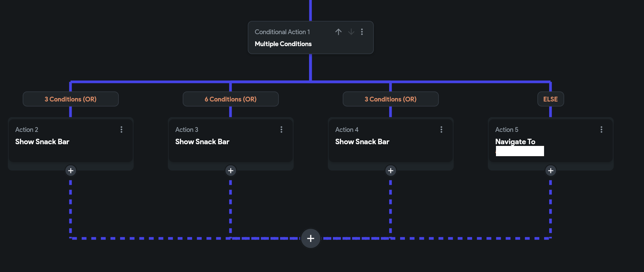Click the ELSE branch label

point(551,99)
